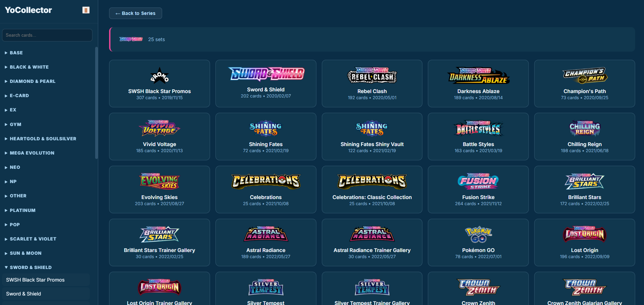Expand the PLATINUM series
Image resolution: width=644 pixels, height=305 pixels.
point(47,210)
